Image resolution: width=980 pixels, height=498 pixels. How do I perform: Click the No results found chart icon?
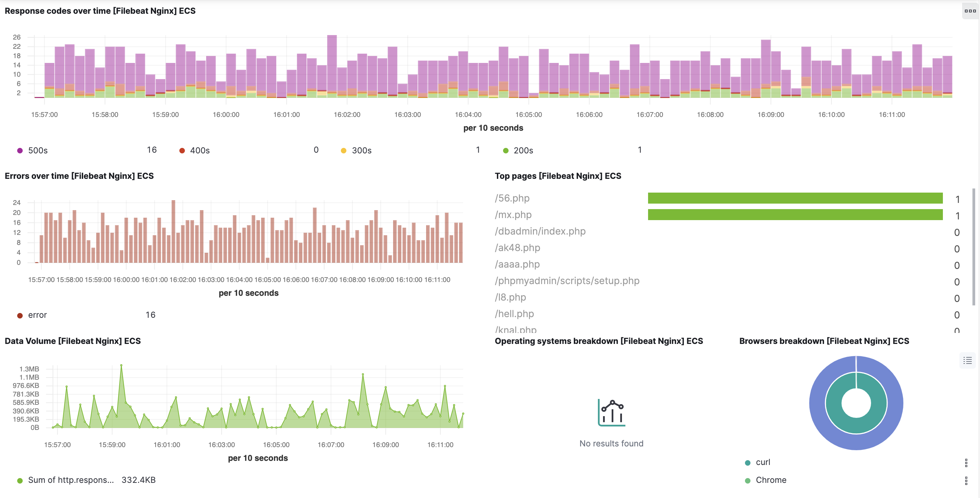pos(611,413)
